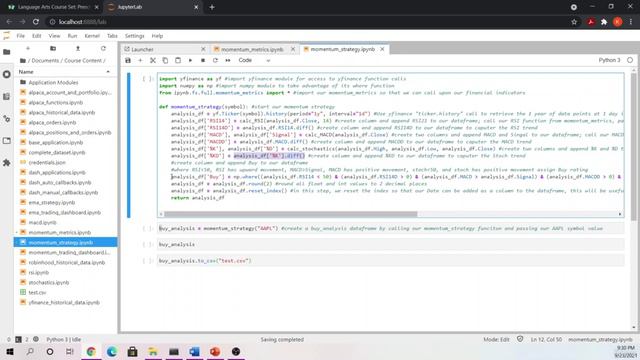Open the Open Tabs sidebar icon
The width and height of the screenshot is (640, 360).
pyautogui.click(x=7, y=141)
